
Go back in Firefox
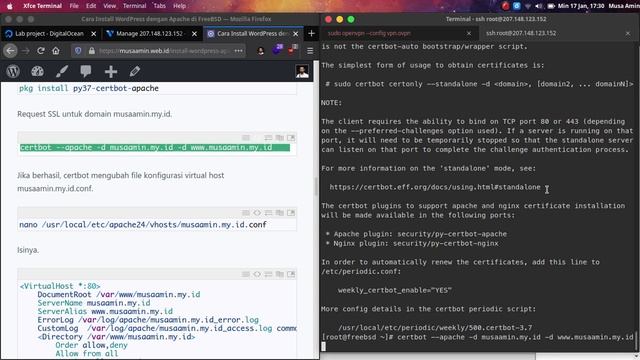point(10,51)
